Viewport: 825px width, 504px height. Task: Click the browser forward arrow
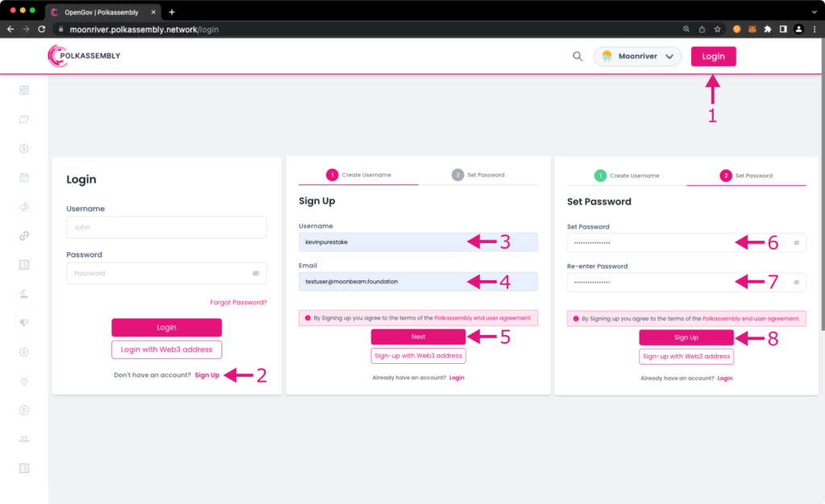click(26, 30)
